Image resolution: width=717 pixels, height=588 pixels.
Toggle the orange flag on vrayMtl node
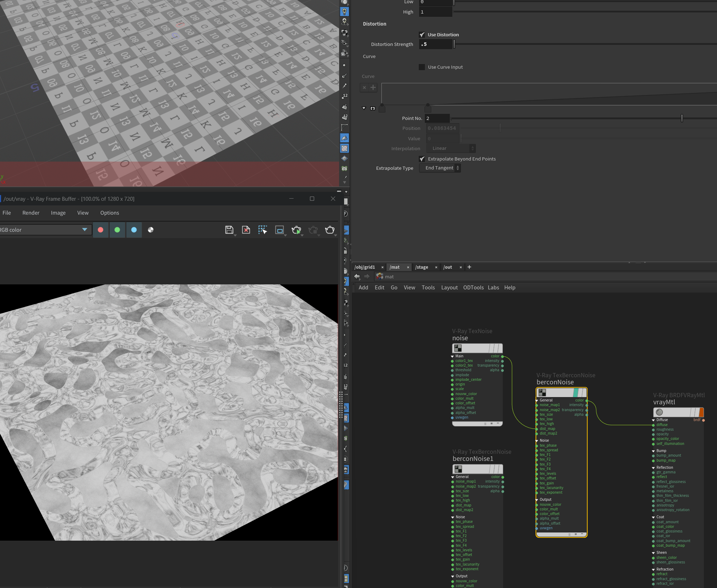click(701, 412)
